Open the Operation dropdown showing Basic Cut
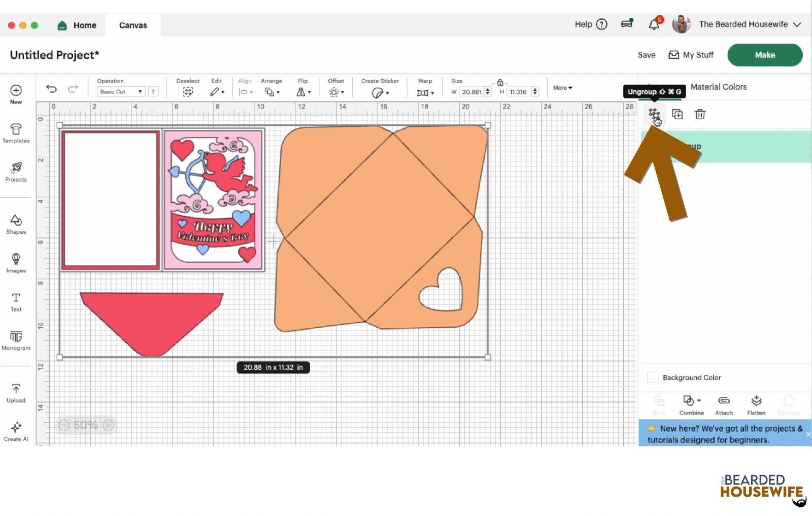Viewport: 812px width, 516px height. tap(120, 91)
